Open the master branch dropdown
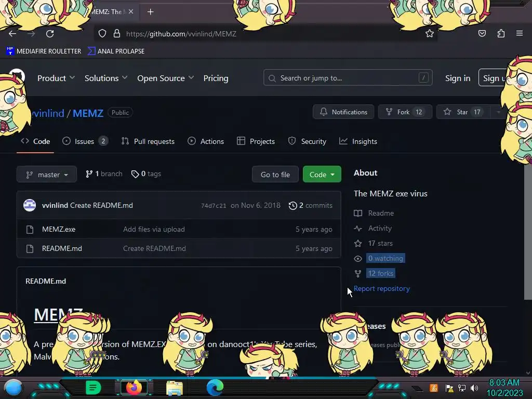 (x=47, y=175)
